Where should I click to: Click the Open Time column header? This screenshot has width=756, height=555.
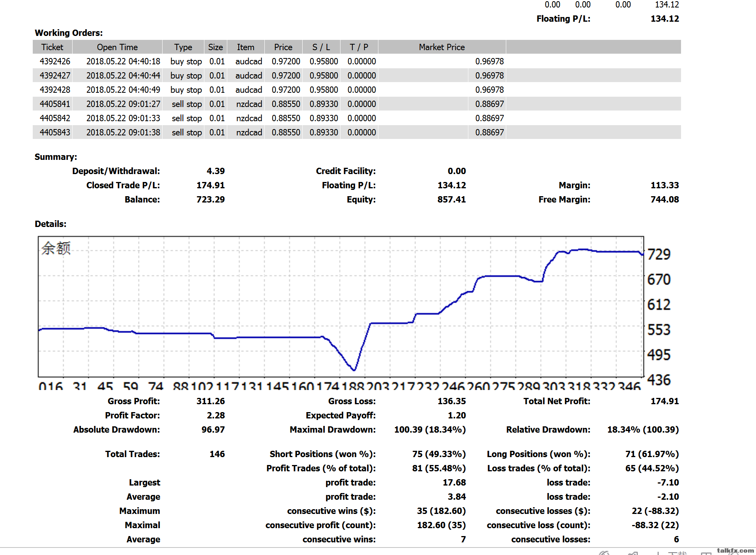tap(117, 47)
